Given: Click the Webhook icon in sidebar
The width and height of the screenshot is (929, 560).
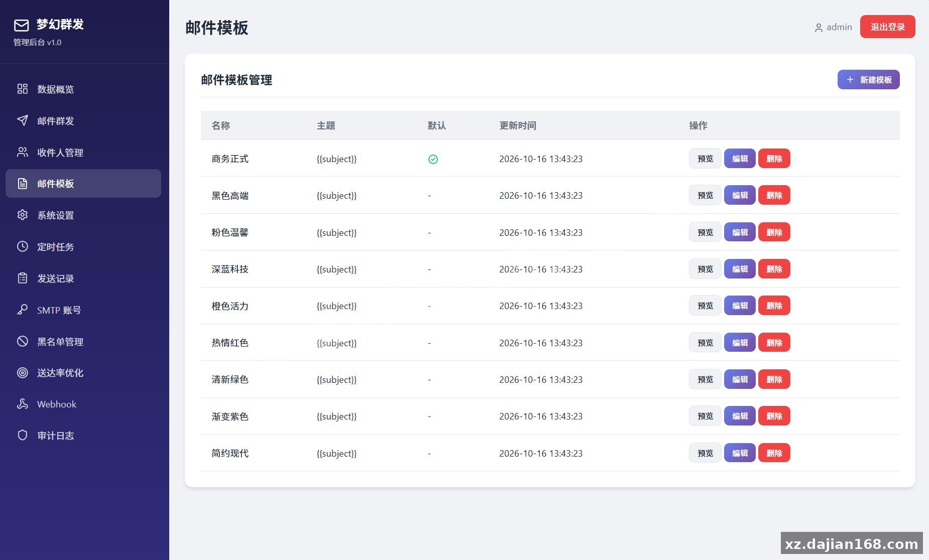Looking at the screenshot, I should pos(23,404).
